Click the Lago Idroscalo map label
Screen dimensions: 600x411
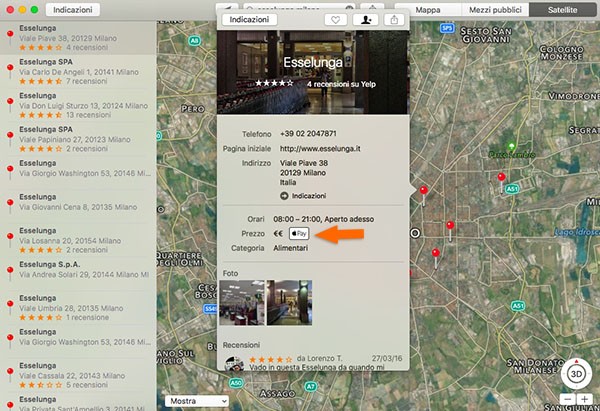click(x=577, y=232)
